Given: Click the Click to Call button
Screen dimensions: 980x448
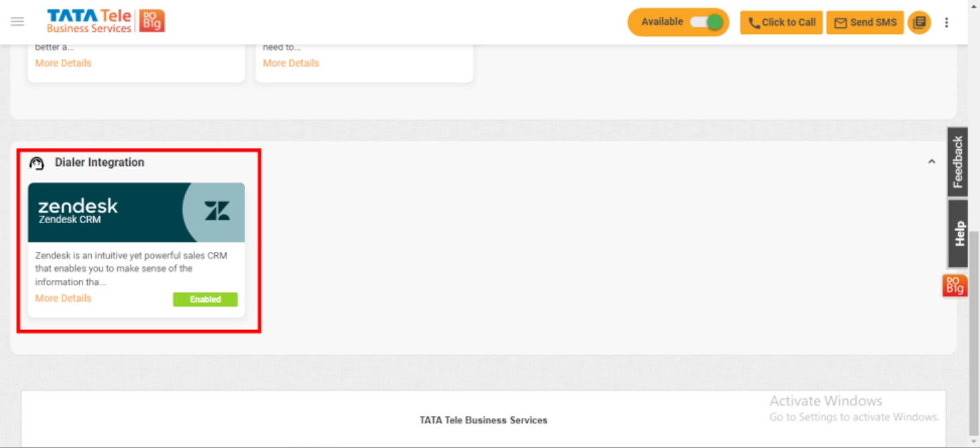Looking at the screenshot, I should click(x=781, y=22).
